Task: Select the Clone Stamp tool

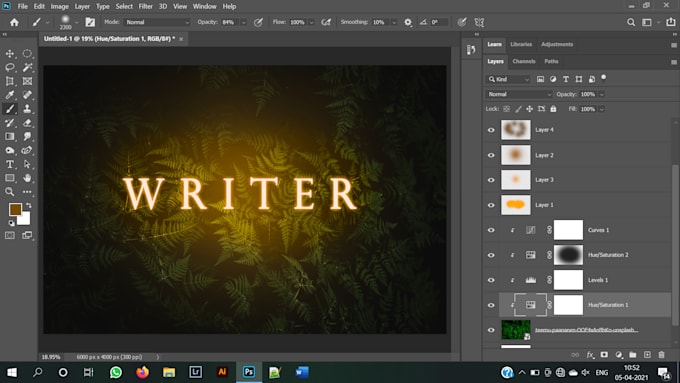Action: (x=27, y=109)
